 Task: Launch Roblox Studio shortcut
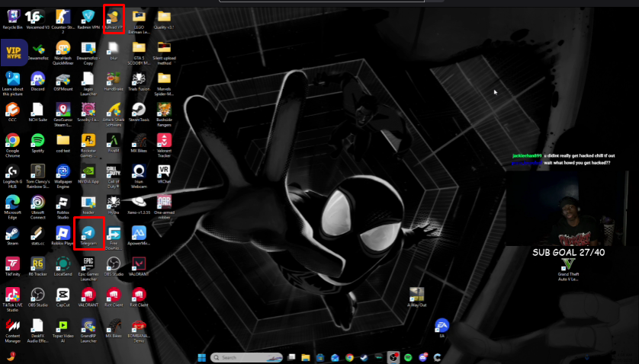(63, 207)
